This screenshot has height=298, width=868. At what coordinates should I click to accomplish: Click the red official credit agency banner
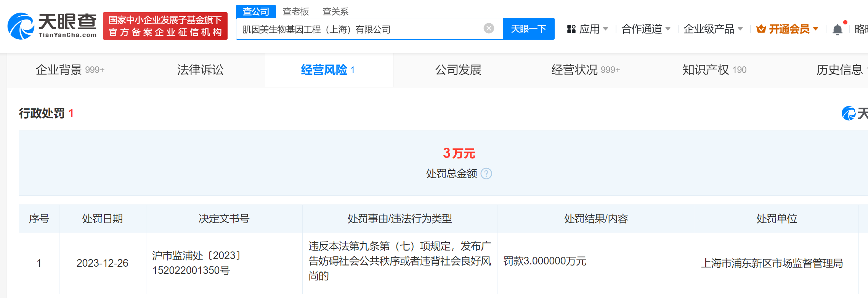tap(165, 26)
